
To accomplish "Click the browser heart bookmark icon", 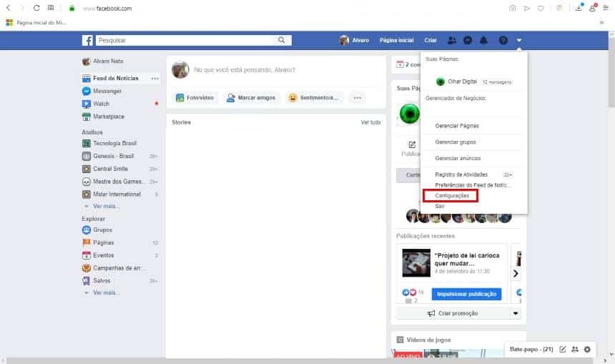I will (x=541, y=9).
